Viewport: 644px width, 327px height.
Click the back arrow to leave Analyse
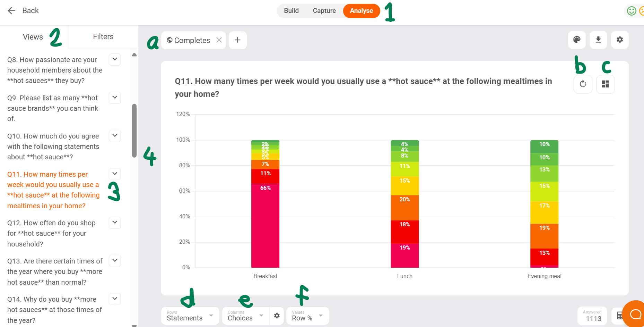[x=11, y=10]
